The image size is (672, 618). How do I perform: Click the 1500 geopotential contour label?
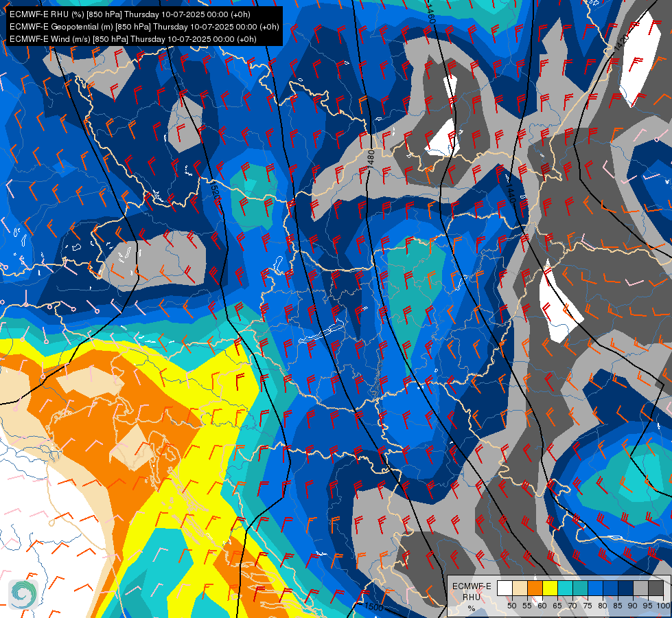(x=373, y=606)
